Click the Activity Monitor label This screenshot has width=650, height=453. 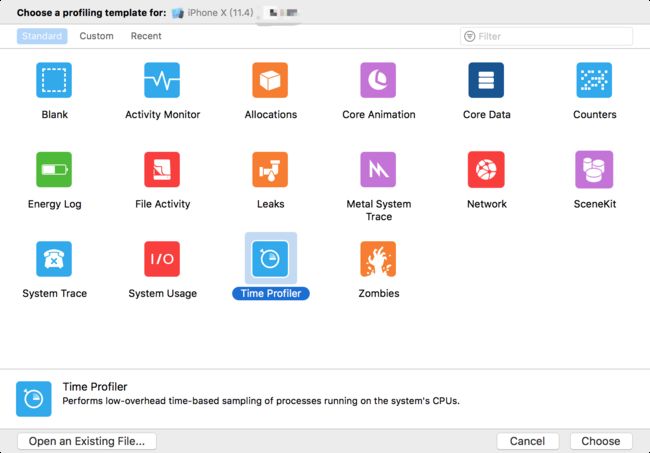point(162,115)
